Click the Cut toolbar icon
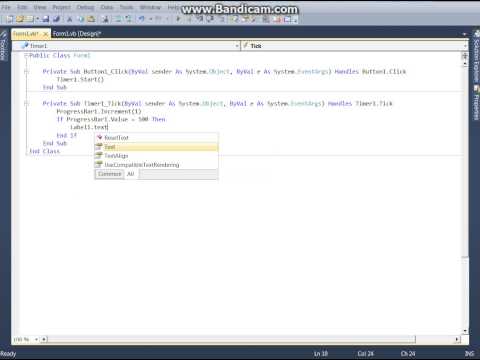This screenshot has width=480, height=360. [70, 19]
